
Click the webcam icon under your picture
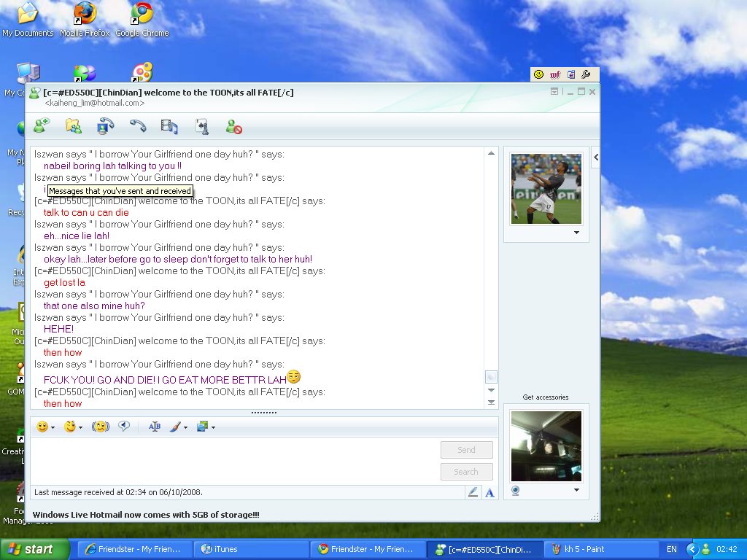(516, 491)
